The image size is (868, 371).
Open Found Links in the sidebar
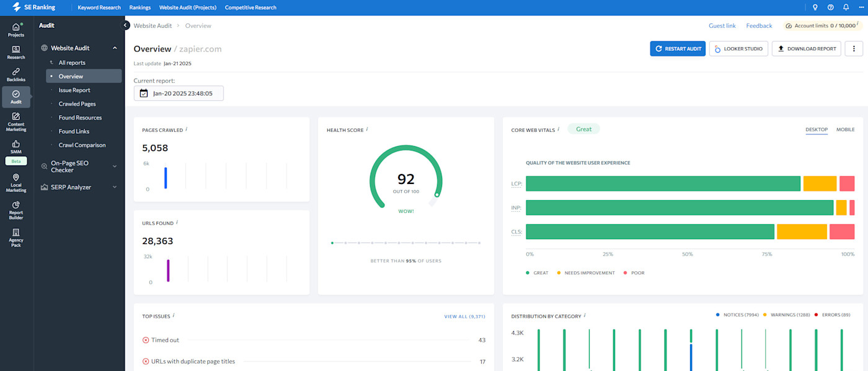click(x=74, y=131)
